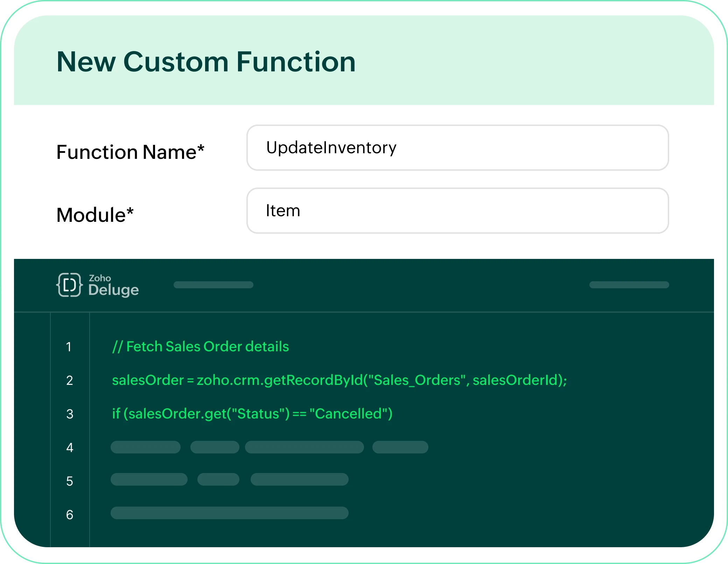The image size is (728, 564).
Task: Click code line with zoho.crm.getRecordById
Action: [339, 380]
